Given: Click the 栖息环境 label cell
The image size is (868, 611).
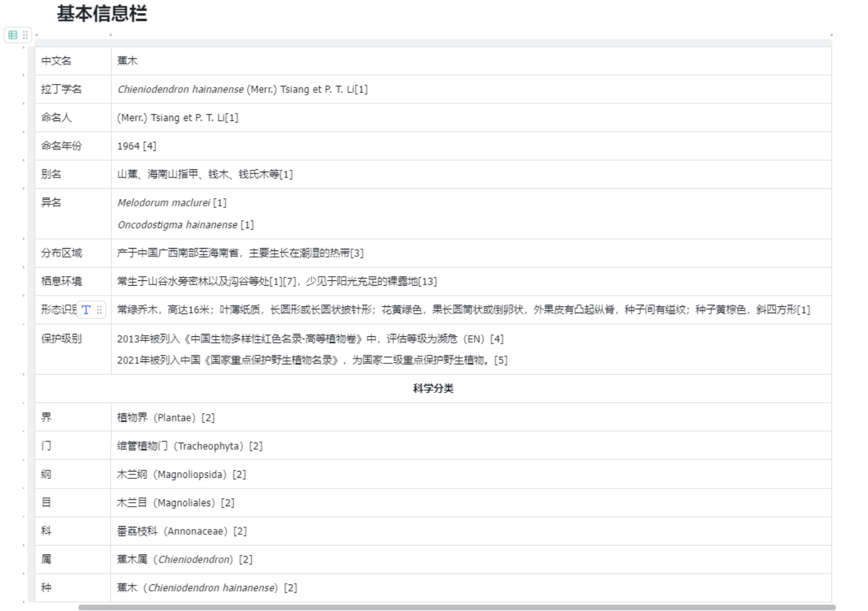Looking at the screenshot, I should coord(73,281).
